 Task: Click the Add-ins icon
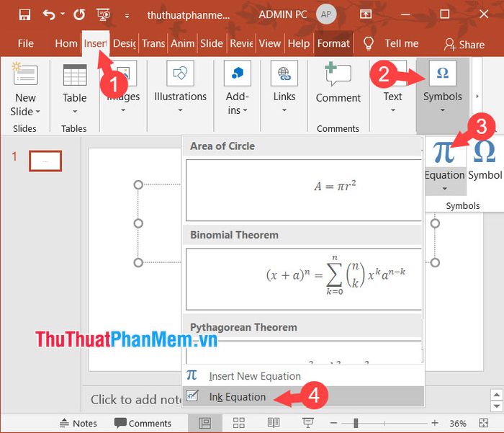coord(237,73)
